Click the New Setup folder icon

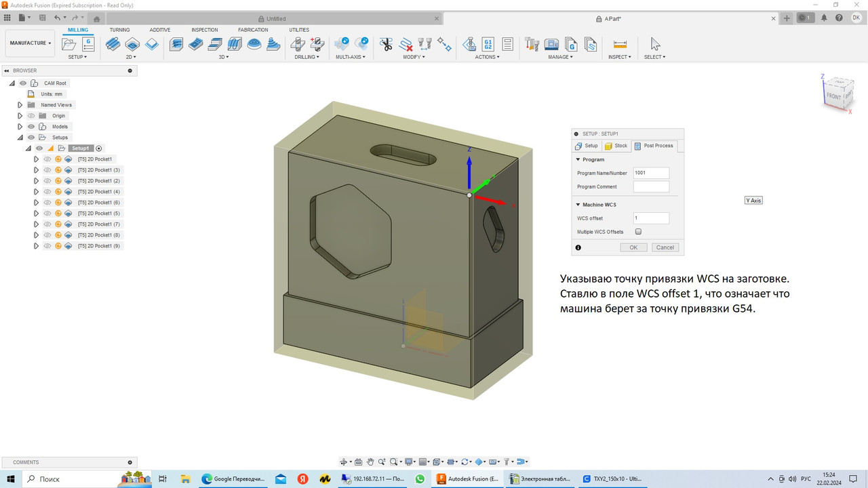coord(68,45)
